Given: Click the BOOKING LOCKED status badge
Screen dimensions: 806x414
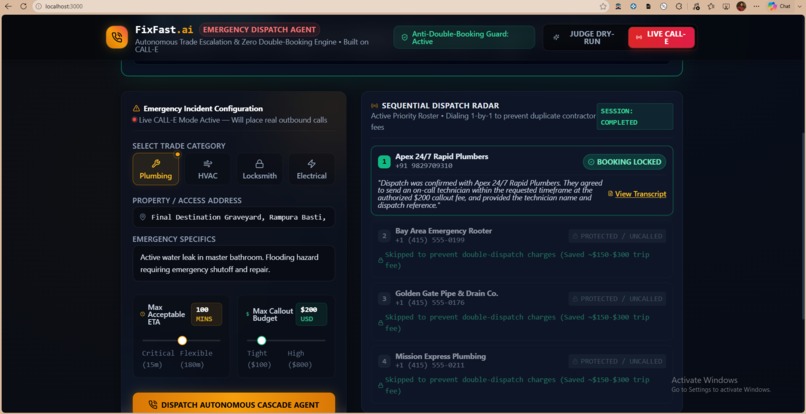Looking at the screenshot, I should (x=625, y=162).
